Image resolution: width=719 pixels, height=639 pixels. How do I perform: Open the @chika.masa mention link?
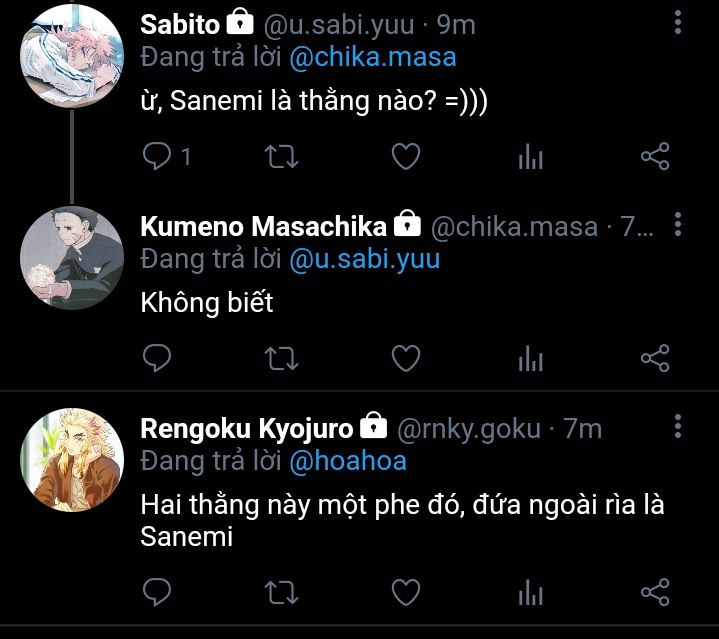pyautogui.click(x=372, y=57)
